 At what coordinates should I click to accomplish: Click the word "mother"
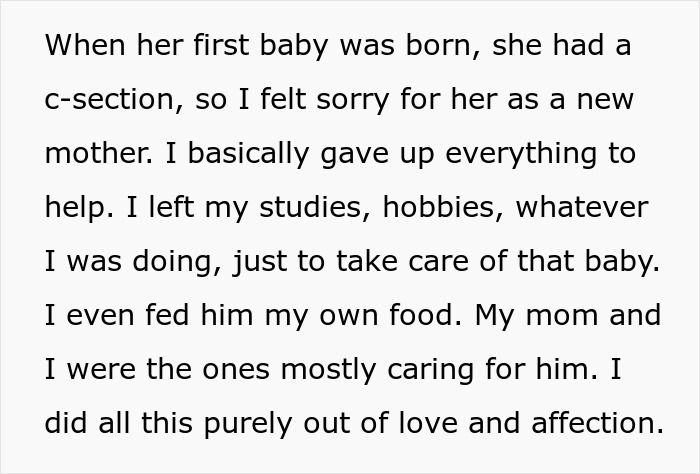[x=97, y=153]
